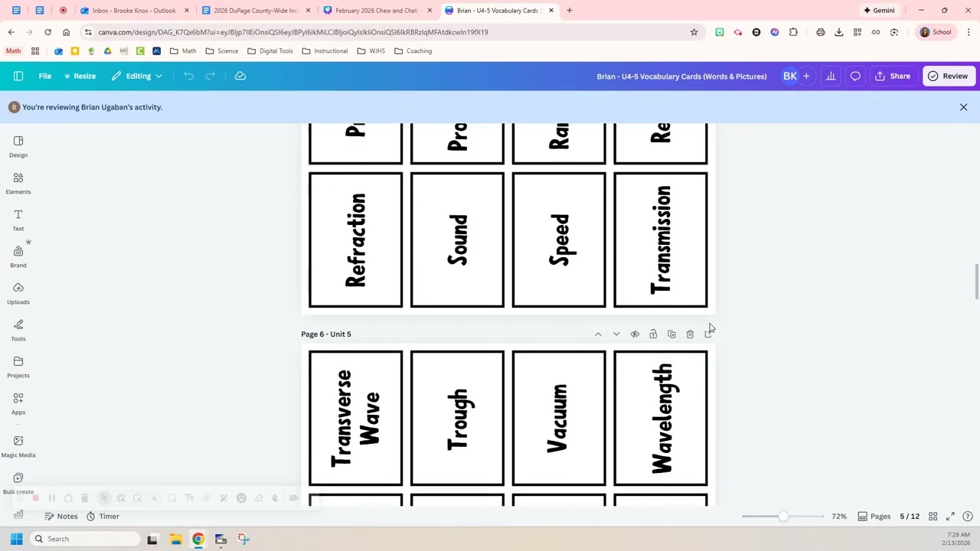Duplicate Page 6

[x=671, y=334]
